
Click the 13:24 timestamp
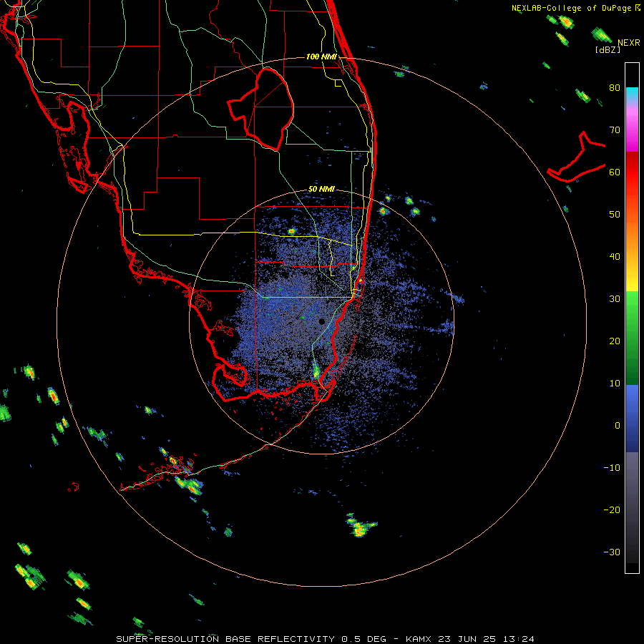tap(519, 639)
